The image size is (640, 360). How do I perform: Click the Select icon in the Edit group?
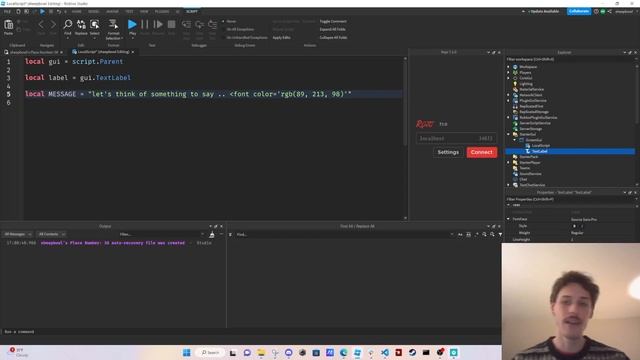point(94,24)
